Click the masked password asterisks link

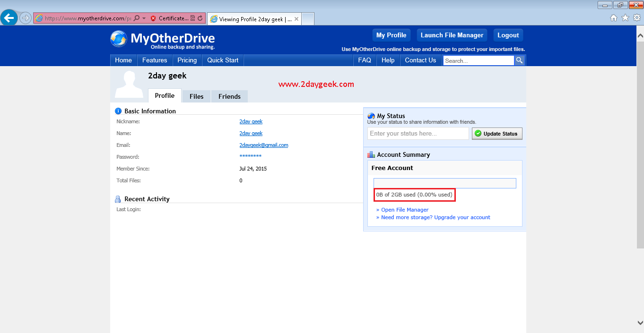tap(250, 156)
